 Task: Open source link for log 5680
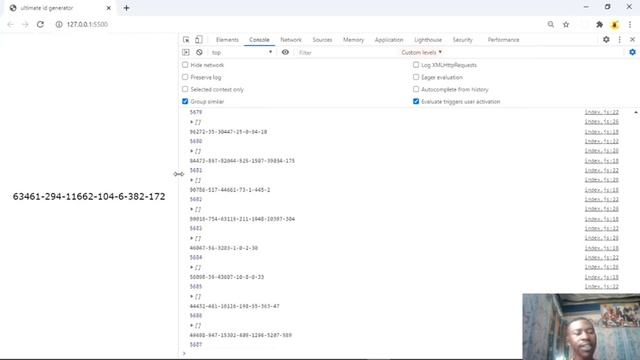click(x=602, y=141)
